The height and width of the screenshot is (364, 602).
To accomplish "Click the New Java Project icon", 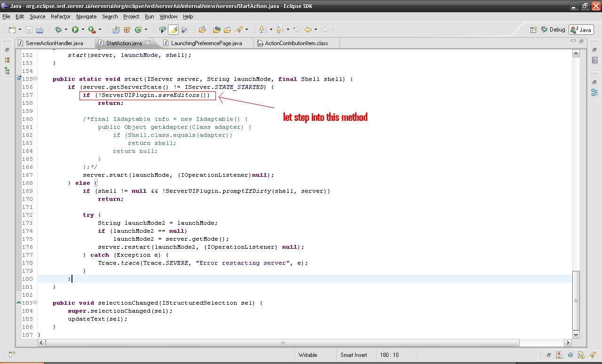I will [116, 30].
